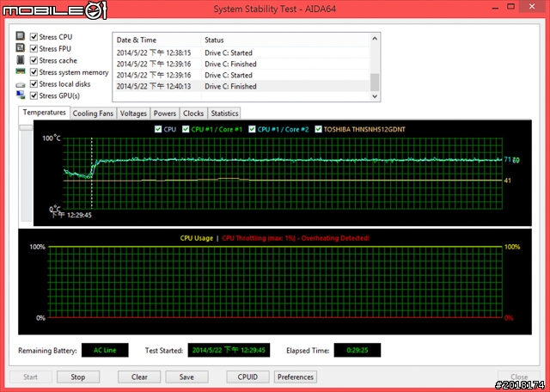
Task: Open Preferences
Action: 296,377
